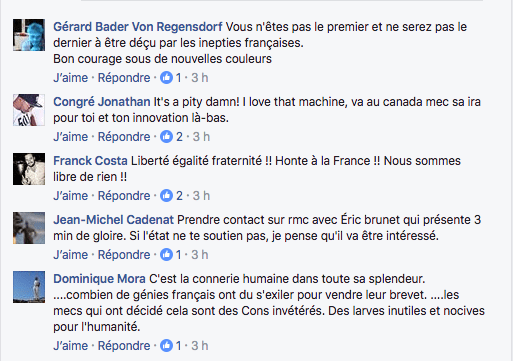Open Gérard Bader Von Regensdorf's profile picture
513x361 pixels.
(x=29, y=35)
